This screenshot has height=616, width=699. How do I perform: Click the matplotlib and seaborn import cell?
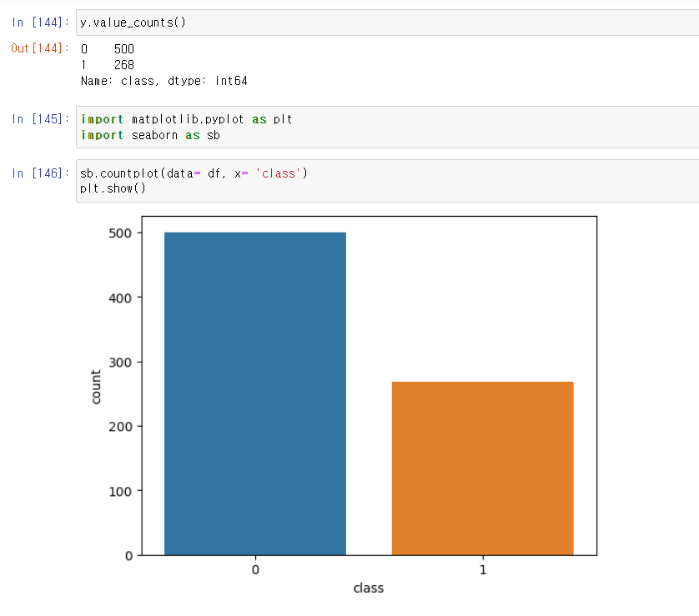pos(387,127)
